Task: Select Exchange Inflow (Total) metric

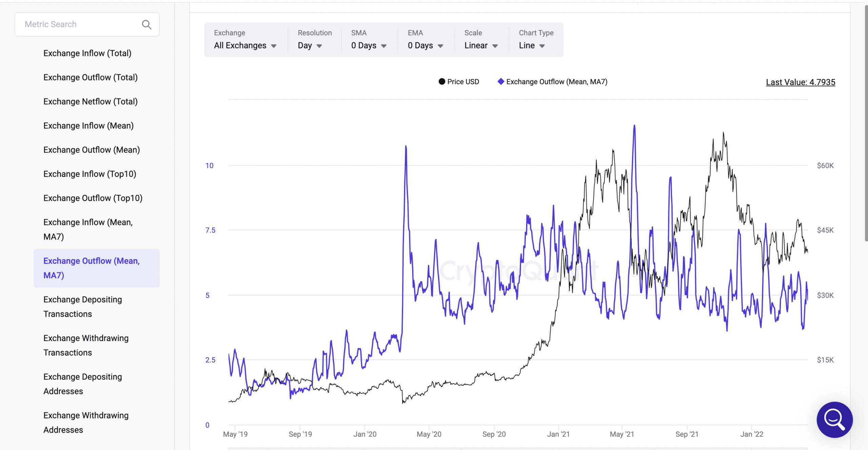Action: (87, 53)
